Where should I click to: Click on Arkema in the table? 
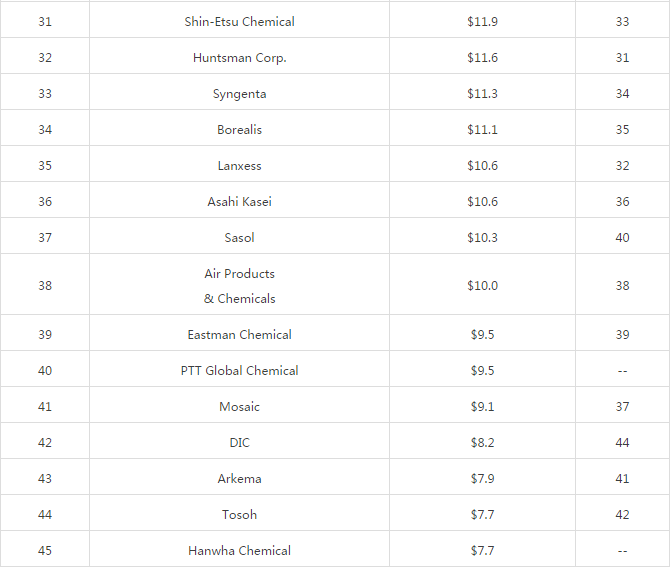[x=239, y=479]
